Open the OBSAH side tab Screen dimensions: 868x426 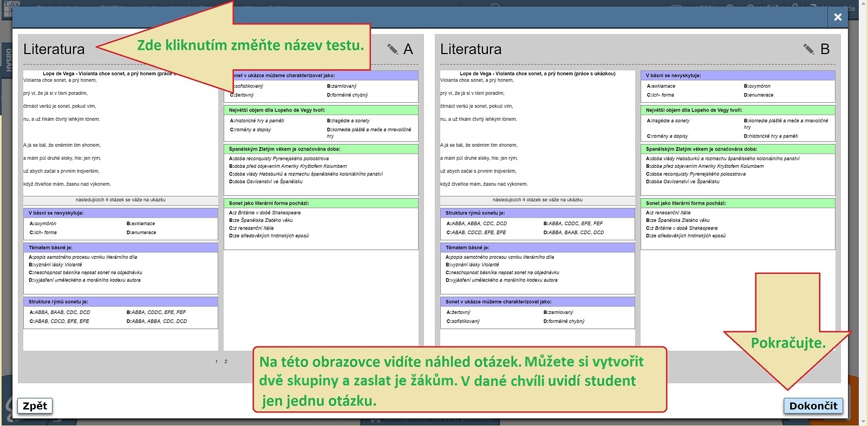pos(8,61)
